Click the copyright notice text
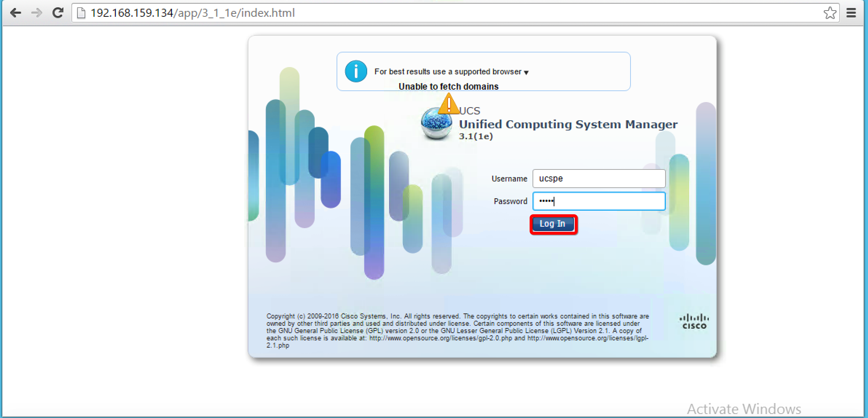This screenshot has height=418, width=868. click(x=457, y=331)
